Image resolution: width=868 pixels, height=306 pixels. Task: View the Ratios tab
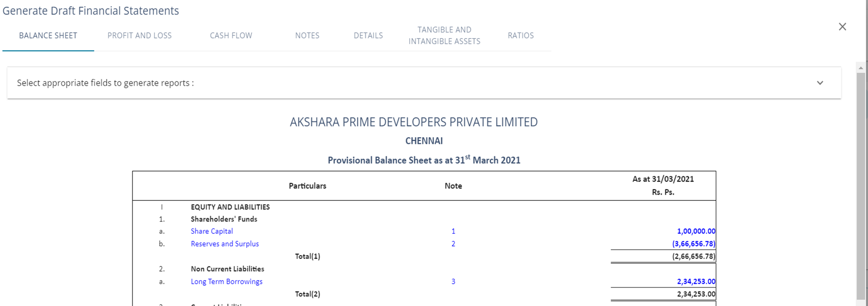coord(521,35)
